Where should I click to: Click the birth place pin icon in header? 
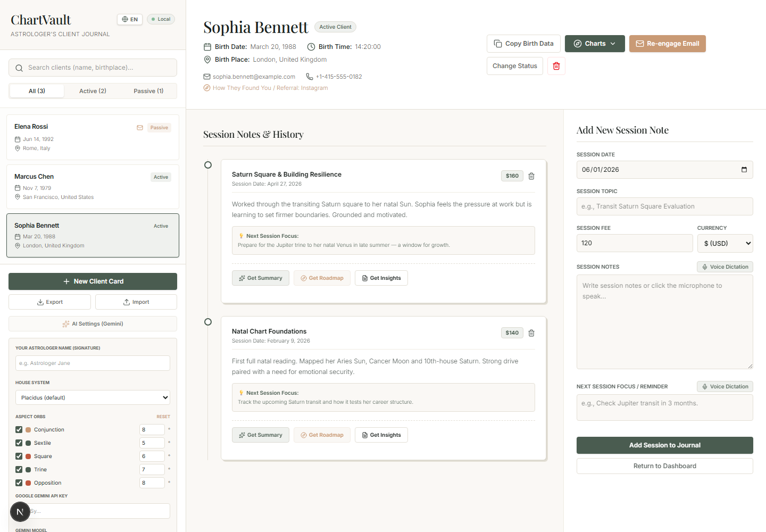207,60
